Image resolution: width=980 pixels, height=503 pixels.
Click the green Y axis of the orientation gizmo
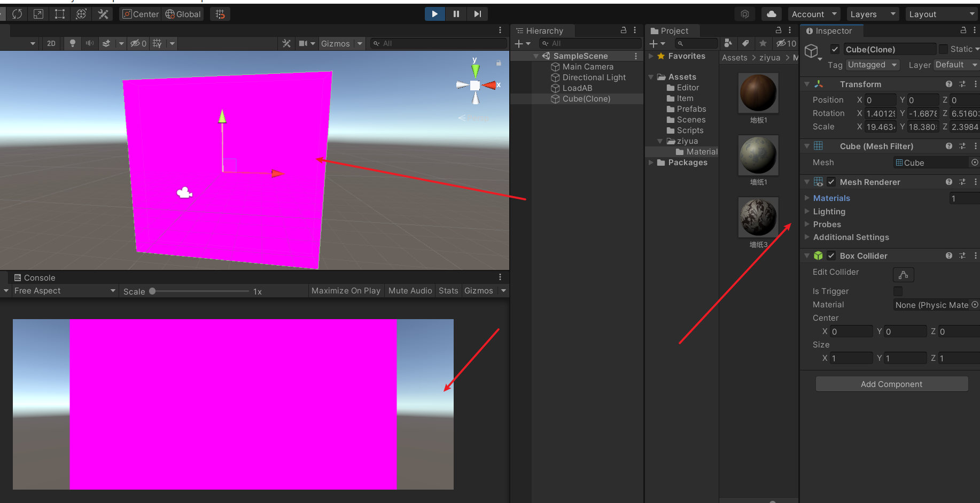[475, 71]
